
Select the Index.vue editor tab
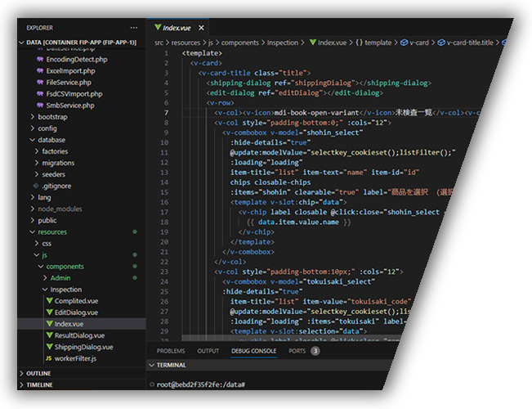pyautogui.click(x=177, y=28)
